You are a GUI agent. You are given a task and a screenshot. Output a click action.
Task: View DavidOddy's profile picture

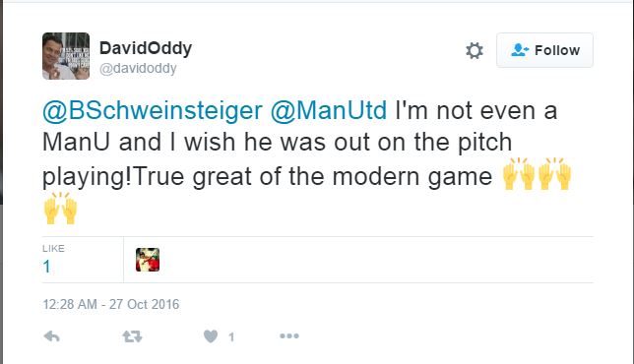click(66, 56)
